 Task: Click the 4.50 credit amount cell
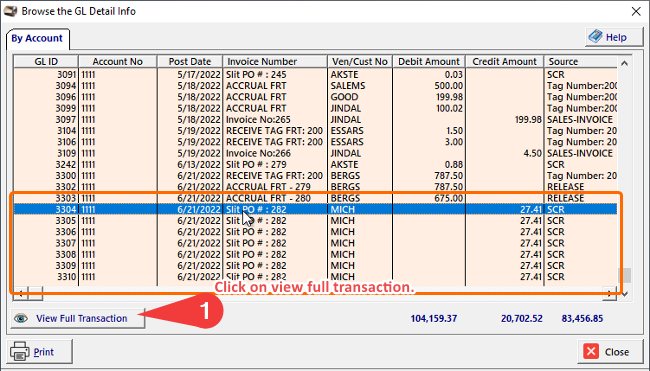(504, 153)
